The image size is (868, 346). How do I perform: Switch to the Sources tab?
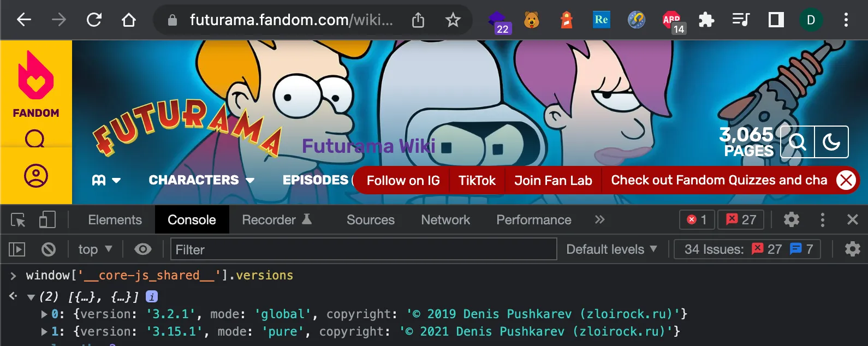tap(371, 220)
